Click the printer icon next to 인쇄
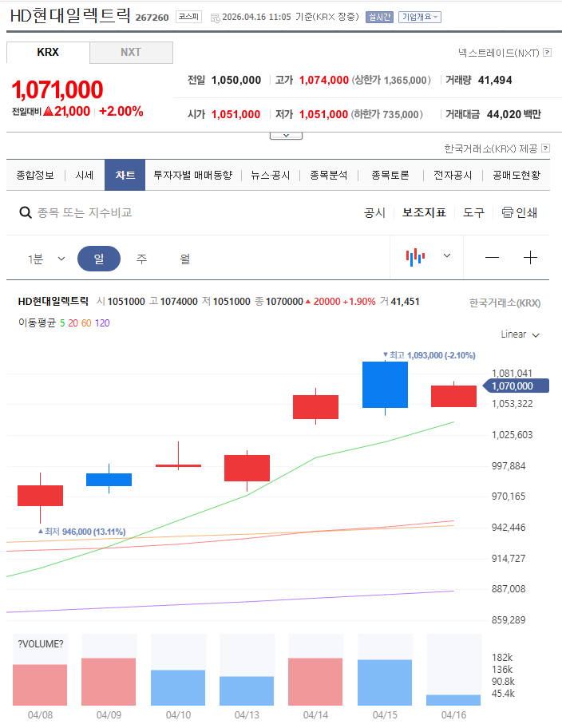 click(507, 212)
